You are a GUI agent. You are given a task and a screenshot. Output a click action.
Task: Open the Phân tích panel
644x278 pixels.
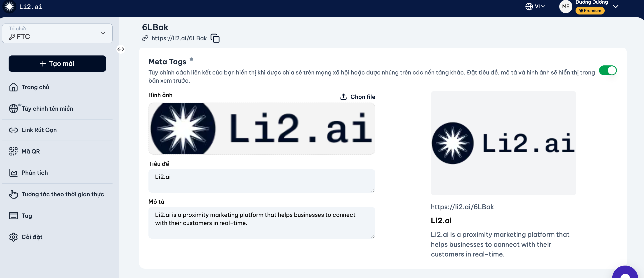(x=34, y=173)
